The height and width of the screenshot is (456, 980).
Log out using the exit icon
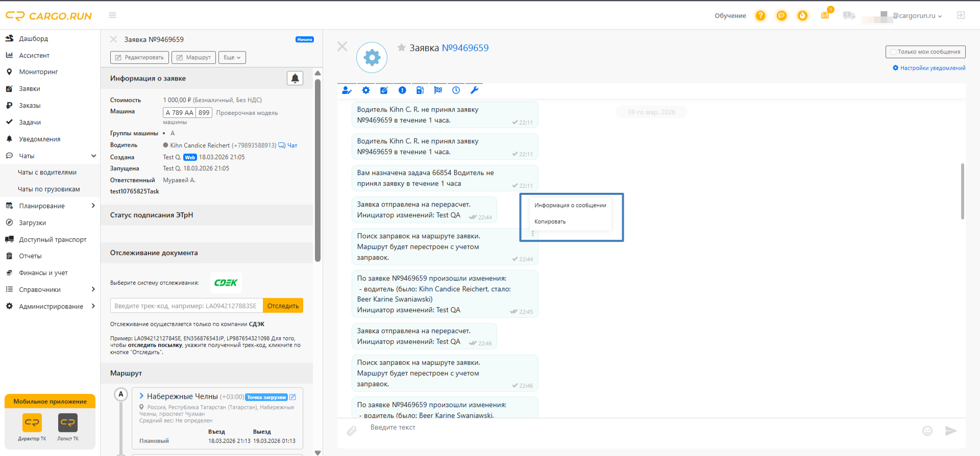pyautogui.click(x=961, y=15)
